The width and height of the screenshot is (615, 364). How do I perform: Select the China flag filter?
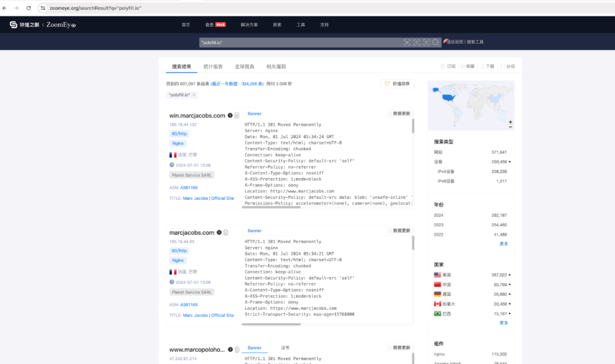tap(437, 284)
